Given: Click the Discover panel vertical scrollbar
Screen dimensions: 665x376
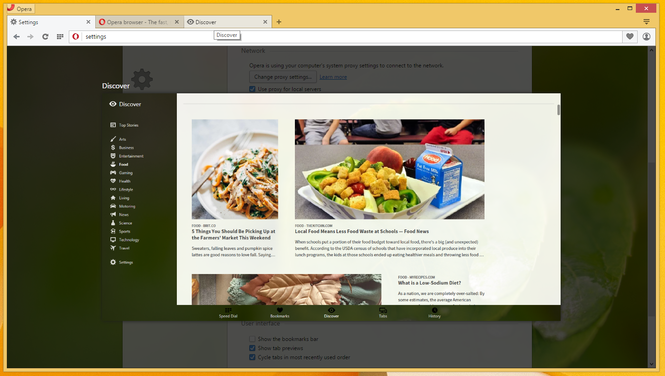Looking at the screenshot, I should (558, 110).
